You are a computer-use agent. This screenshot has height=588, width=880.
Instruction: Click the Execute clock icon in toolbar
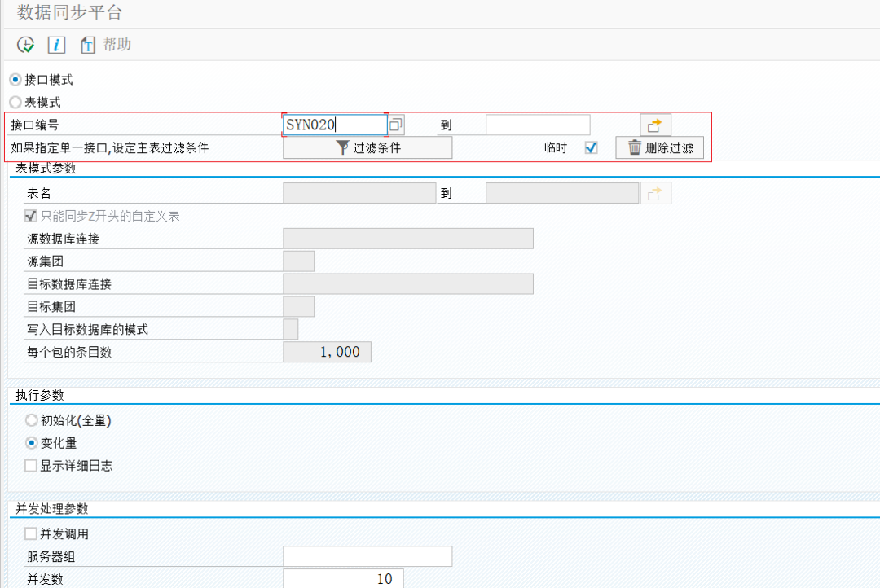[x=25, y=44]
